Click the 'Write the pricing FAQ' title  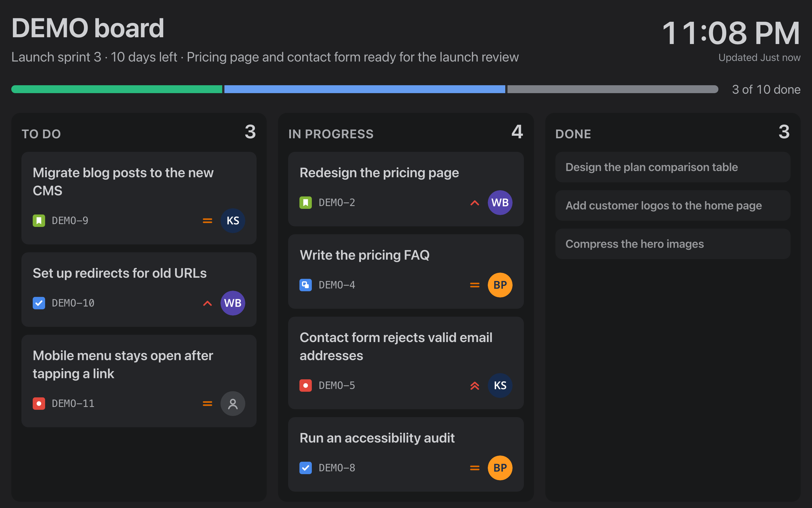pos(364,255)
